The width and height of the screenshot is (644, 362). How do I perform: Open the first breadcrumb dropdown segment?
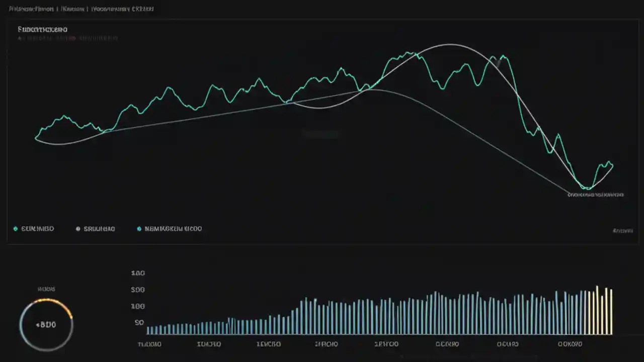31,9
